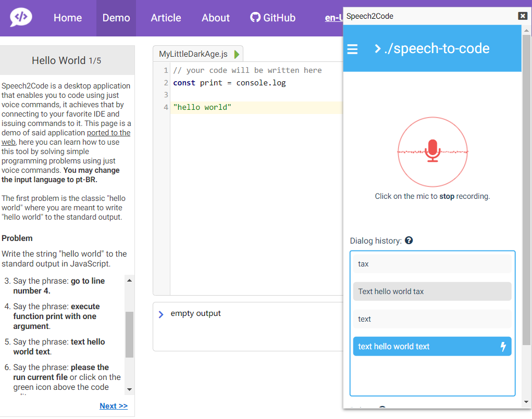Screen dimensions: 532x419
Task: Select 'Text hello world tax' history entry
Action: coord(432,291)
